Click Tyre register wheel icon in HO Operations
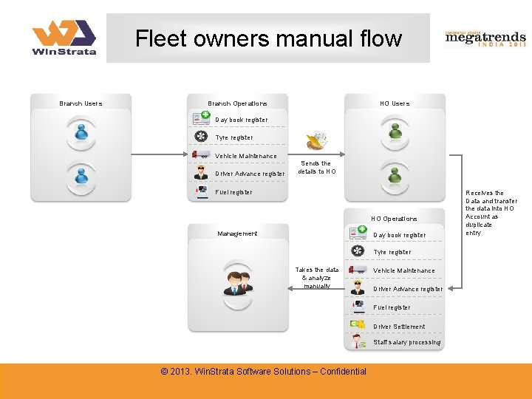Viewport: 532px width, 399px height. [358, 251]
